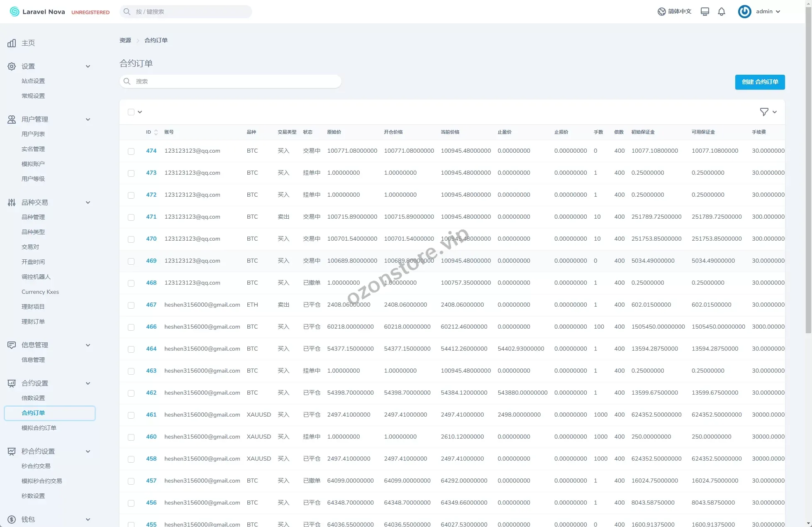Check the row checkbox for order 461
Viewport: 812px width, 527px height.
click(131, 415)
